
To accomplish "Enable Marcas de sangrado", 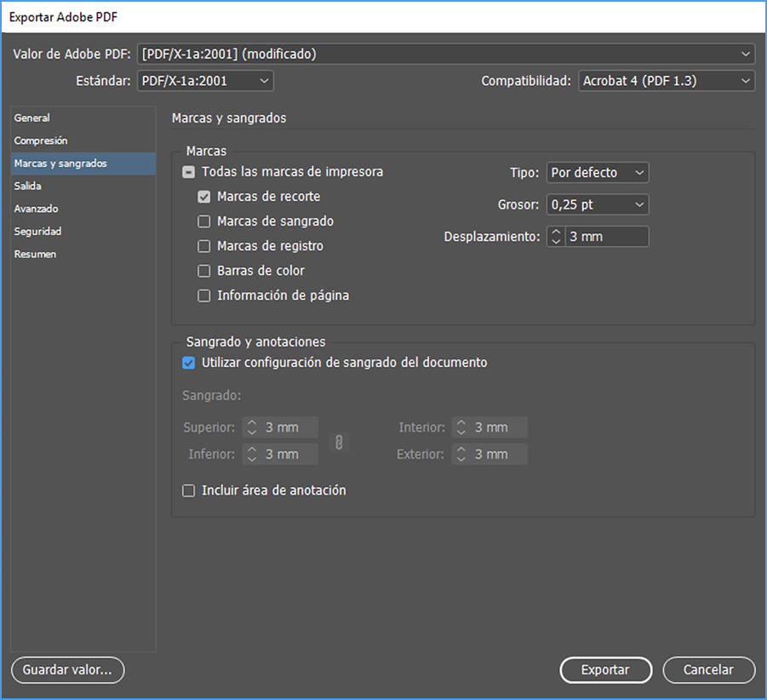I will [204, 221].
